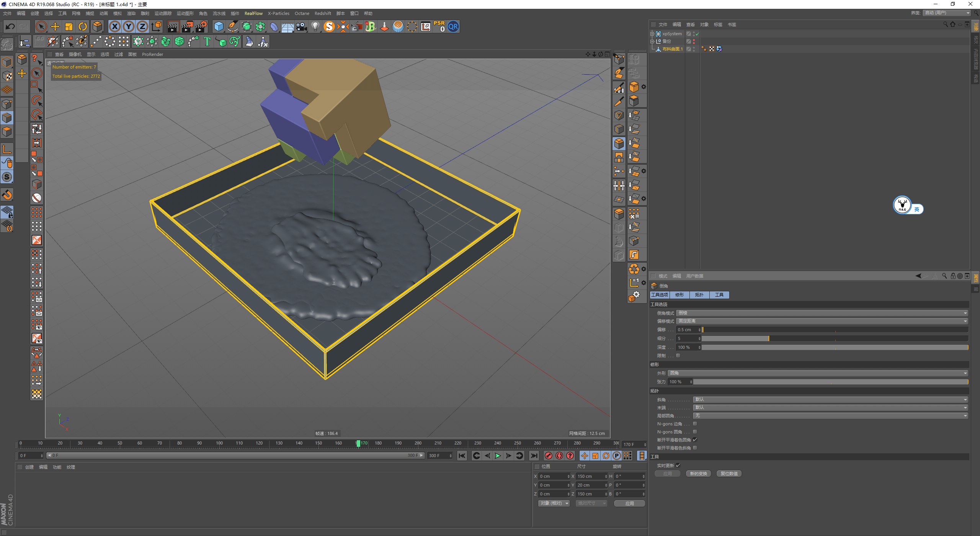980x536 pixels.
Task: Open the Cube primitive icon
Action: tap(219, 26)
